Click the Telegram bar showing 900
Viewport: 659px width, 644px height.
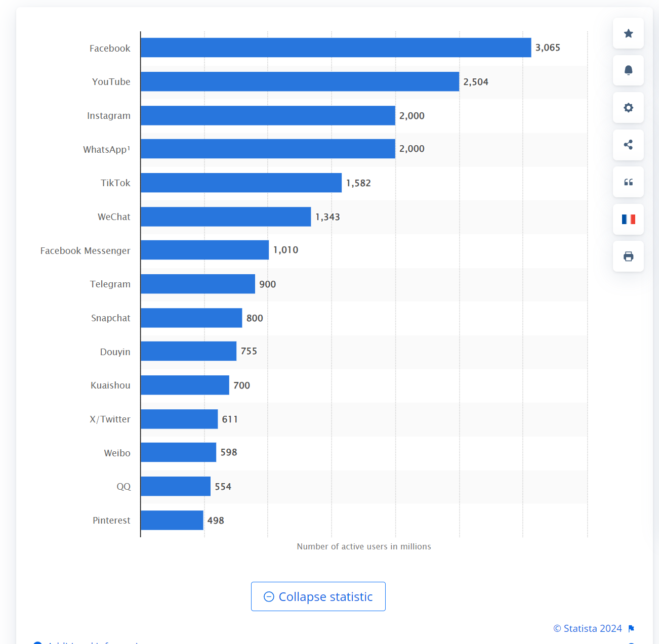pos(198,284)
